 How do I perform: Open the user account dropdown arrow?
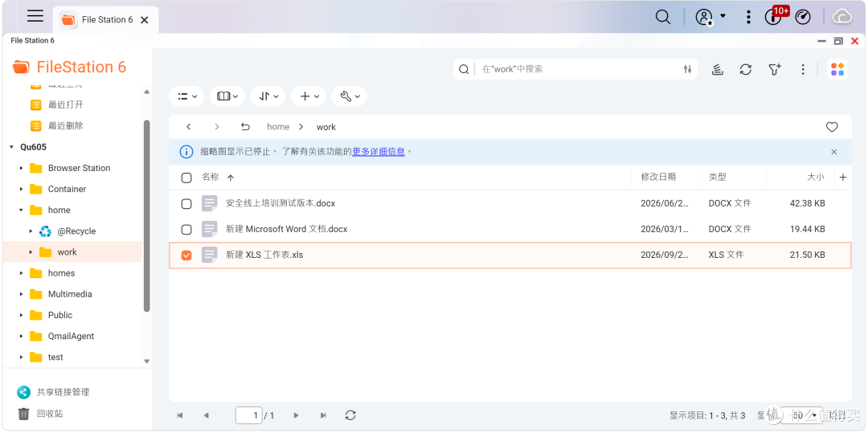[x=723, y=17]
